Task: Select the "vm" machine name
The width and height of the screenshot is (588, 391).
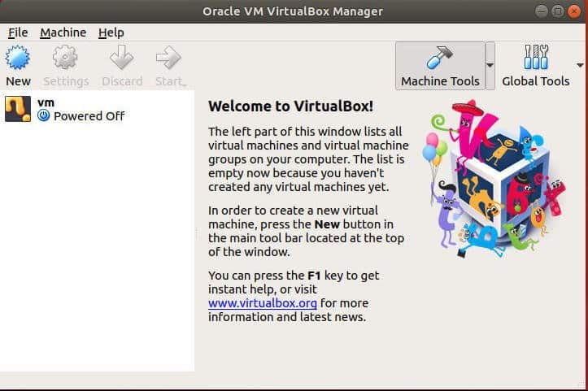Action: tap(46, 102)
